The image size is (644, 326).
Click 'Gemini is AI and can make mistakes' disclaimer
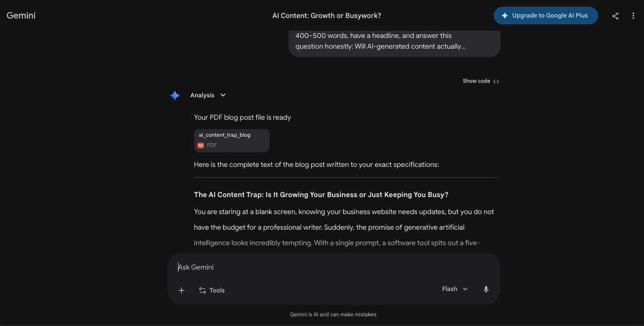[x=334, y=314]
